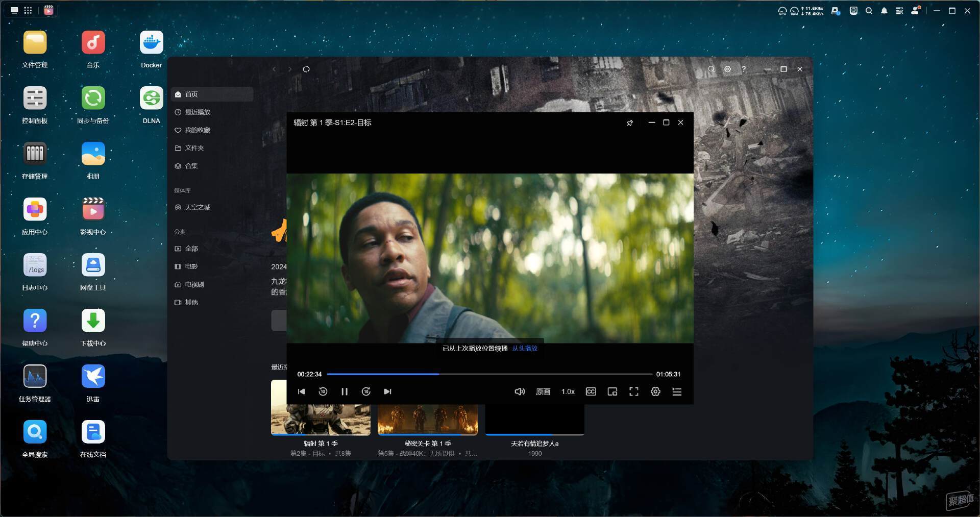Open media center help question mark

[744, 69]
